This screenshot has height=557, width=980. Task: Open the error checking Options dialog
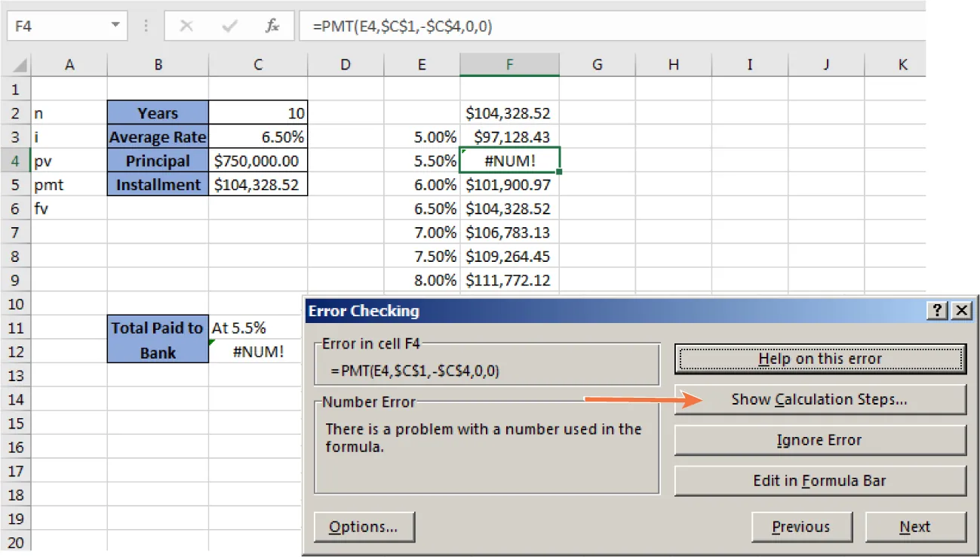pos(364,527)
